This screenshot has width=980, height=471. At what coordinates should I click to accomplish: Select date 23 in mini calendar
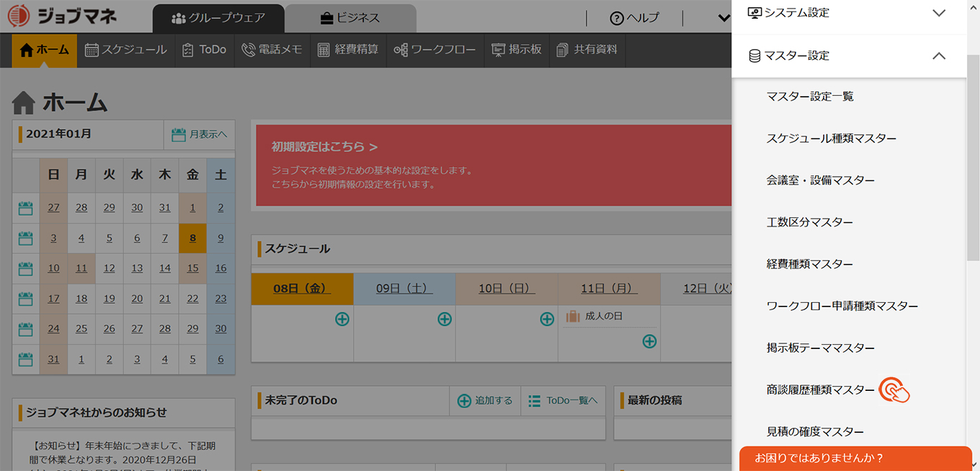click(220, 299)
